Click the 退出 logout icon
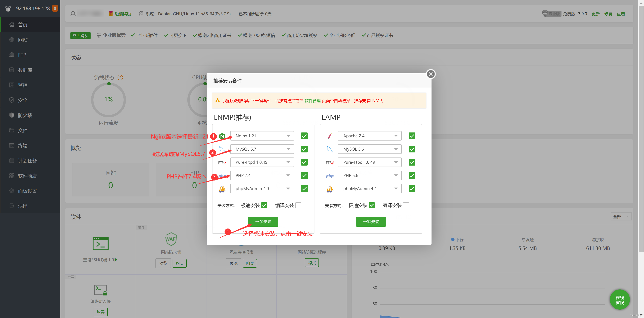Image resolution: width=644 pixels, height=318 pixels. [x=12, y=206]
